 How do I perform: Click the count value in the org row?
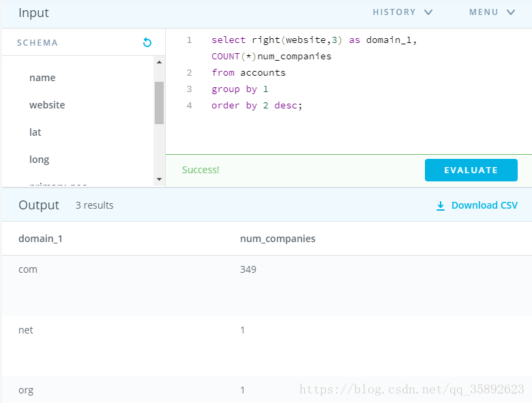[x=242, y=390]
